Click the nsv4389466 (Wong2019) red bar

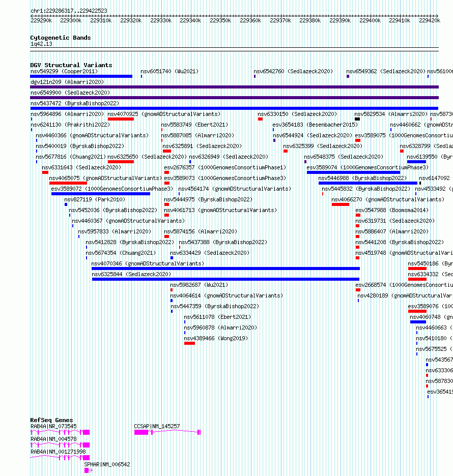tap(189, 343)
